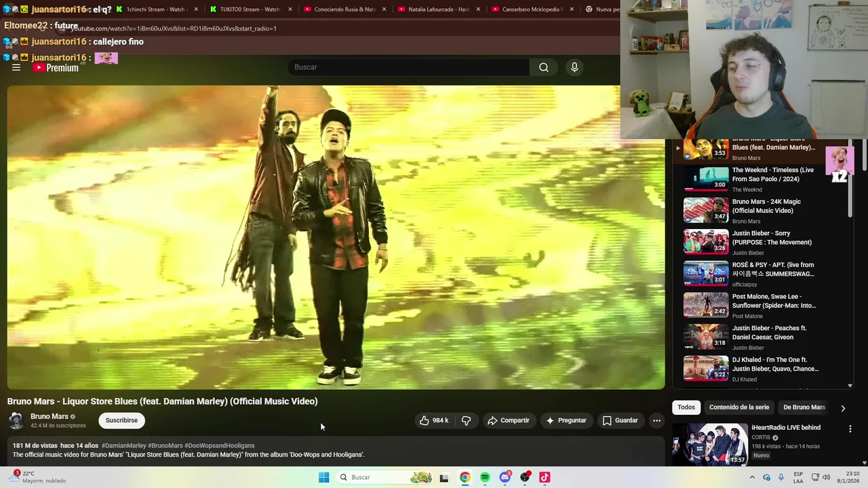Image resolution: width=868 pixels, height=488 pixels.
Task: Close the 1chinchi Stream tab
Action: pos(197,9)
